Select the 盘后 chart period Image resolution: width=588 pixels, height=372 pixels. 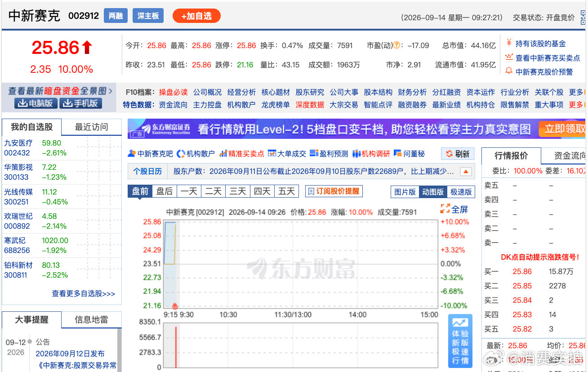(165, 191)
